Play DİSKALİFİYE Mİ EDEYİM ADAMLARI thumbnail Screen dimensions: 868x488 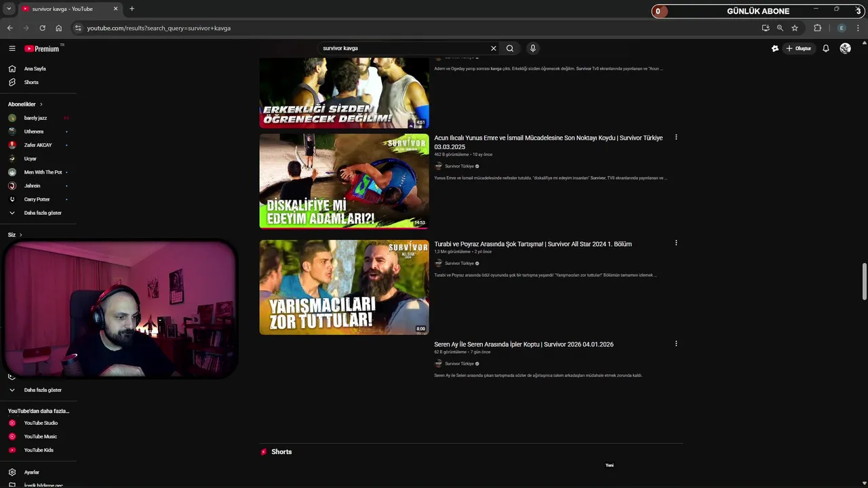pos(344,181)
